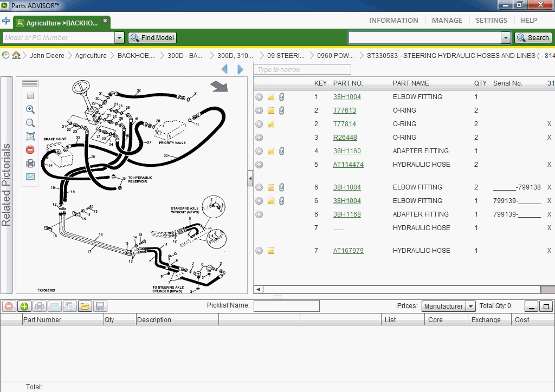Print the pictorial
Image resolution: width=555 pixels, height=392 pixels.
point(30,163)
